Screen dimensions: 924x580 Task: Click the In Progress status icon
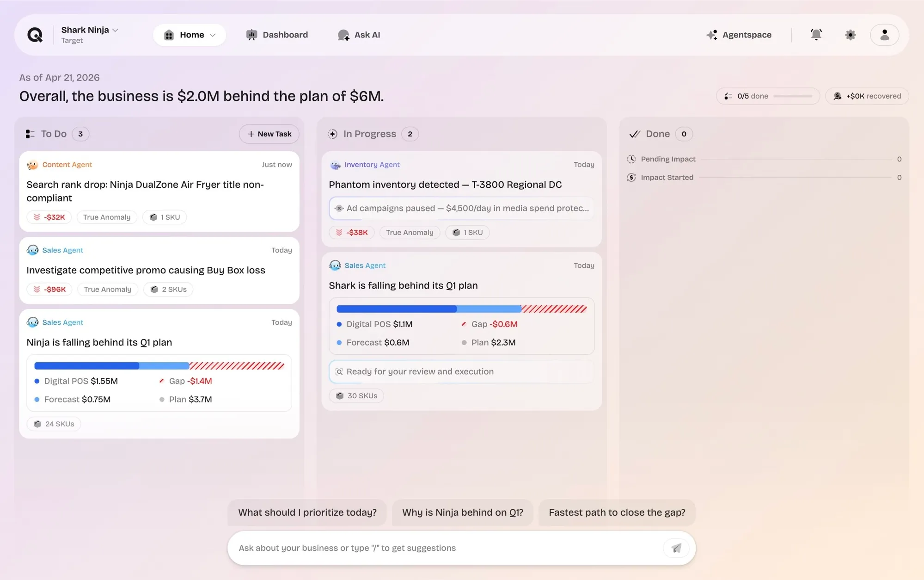click(x=332, y=134)
